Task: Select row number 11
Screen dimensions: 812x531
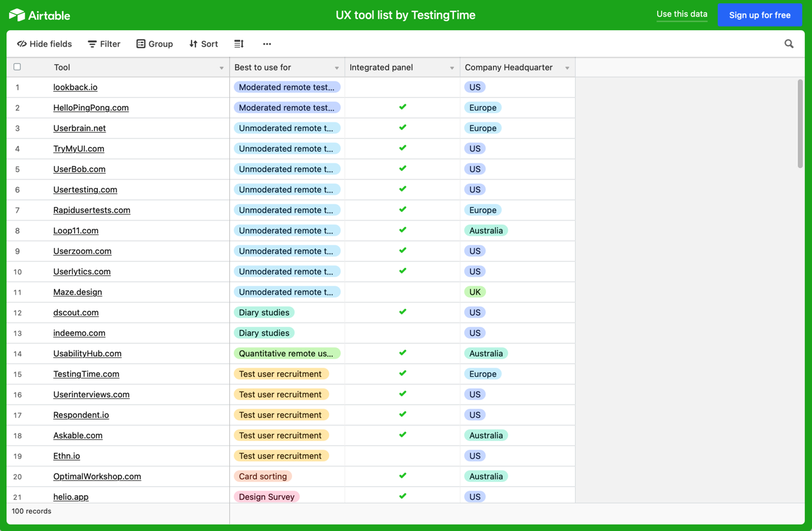Action: tap(17, 292)
